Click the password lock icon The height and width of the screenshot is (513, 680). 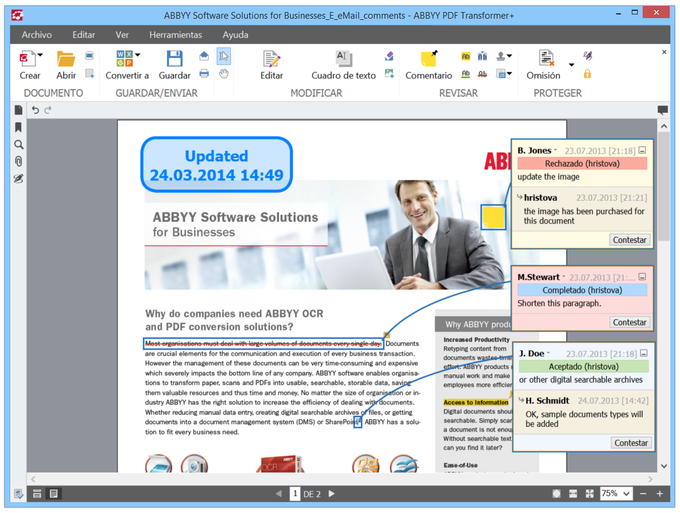(587, 74)
